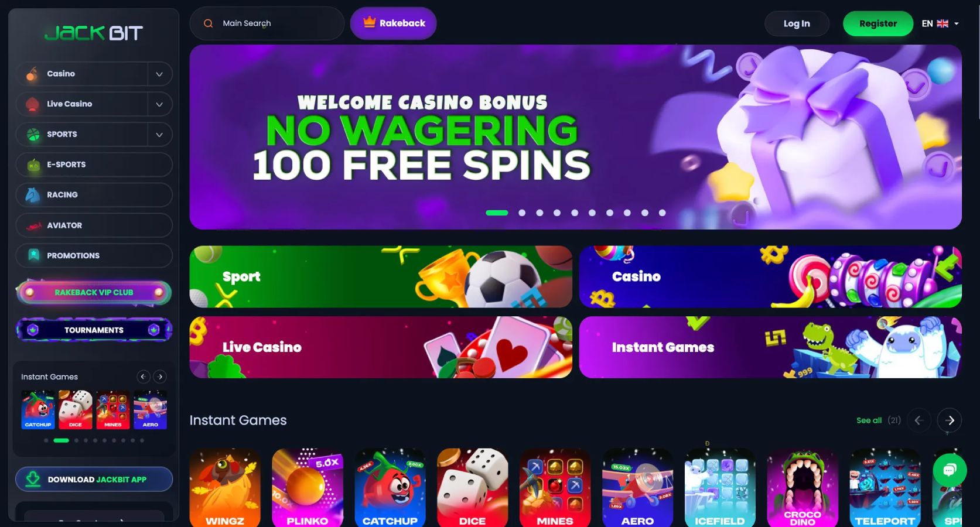Expand the Live Casino sidebar submenu

click(x=159, y=104)
